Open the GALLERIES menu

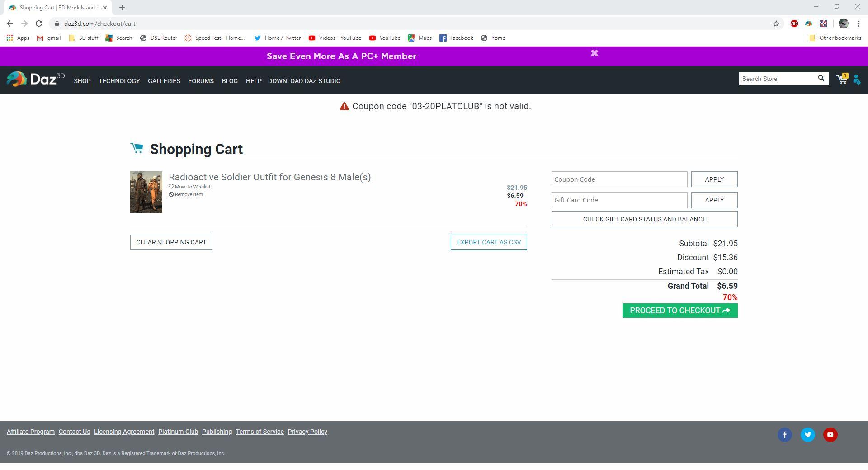point(164,81)
